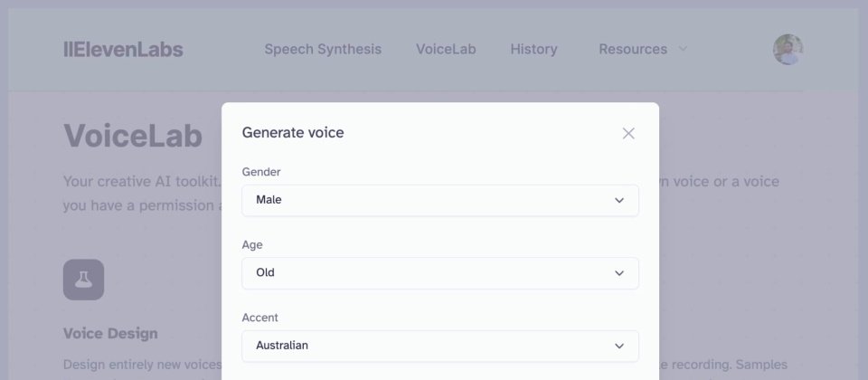Open the user profile avatar menu
Screen dimensions: 868x380
pos(788,50)
